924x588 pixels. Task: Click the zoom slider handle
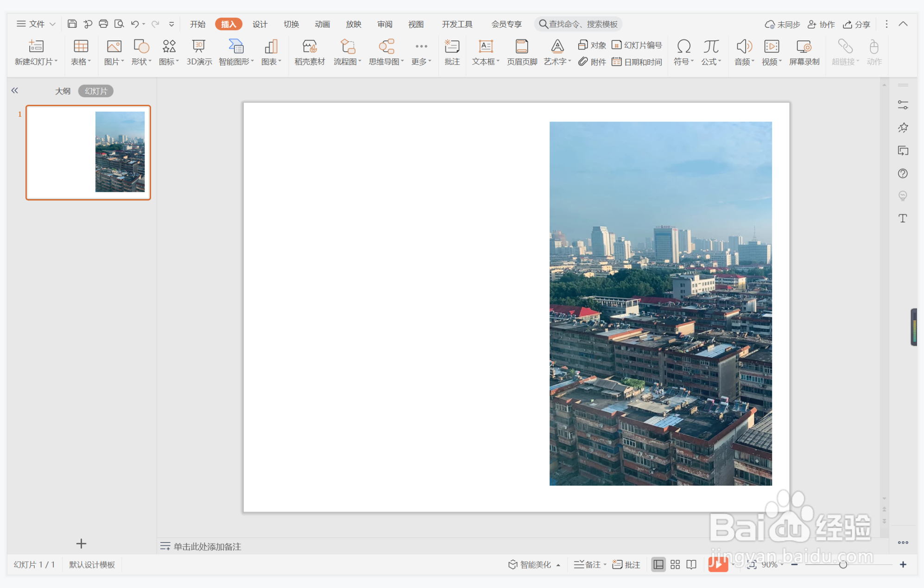(843, 564)
